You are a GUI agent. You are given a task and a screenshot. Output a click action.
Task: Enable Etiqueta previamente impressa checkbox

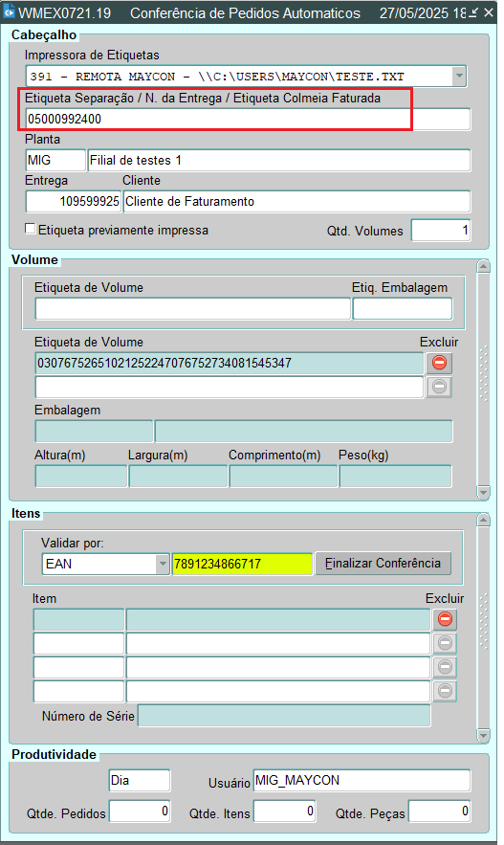[31, 229]
